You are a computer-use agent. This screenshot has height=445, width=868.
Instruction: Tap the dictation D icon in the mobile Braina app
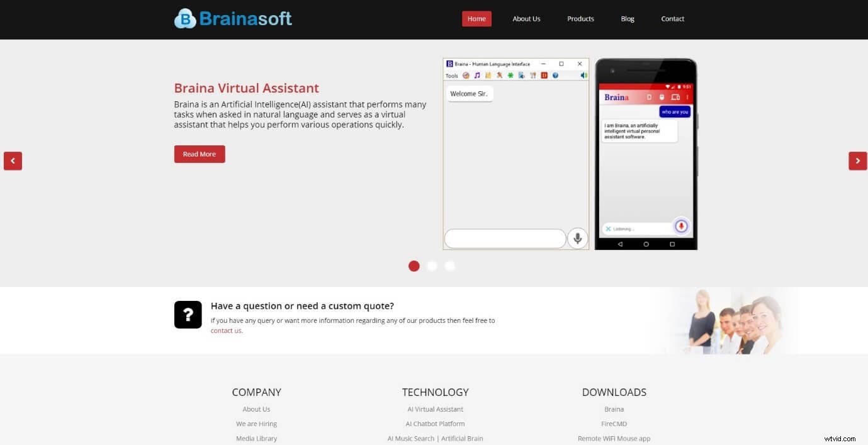(x=649, y=97)
